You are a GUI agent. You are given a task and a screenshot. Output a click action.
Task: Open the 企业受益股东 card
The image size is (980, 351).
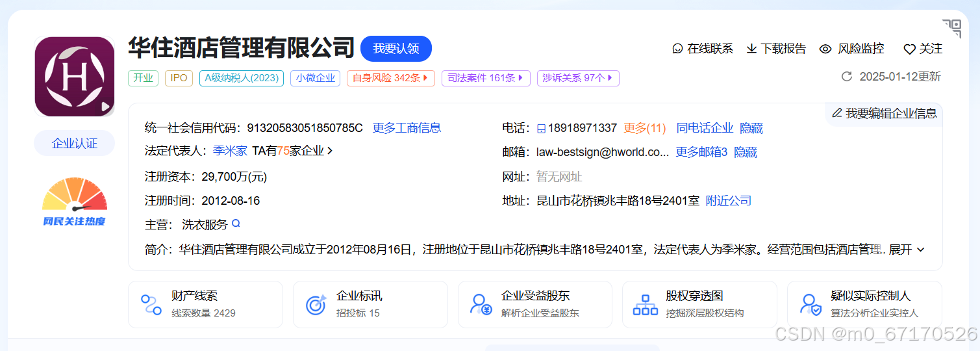click(x=535, y=304)
